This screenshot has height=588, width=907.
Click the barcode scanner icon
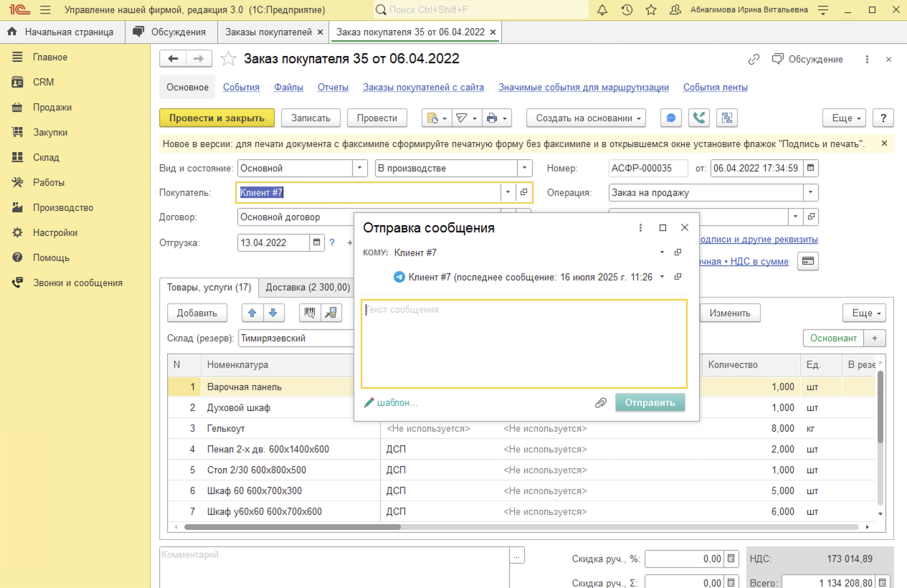click(x=310, y=313)
